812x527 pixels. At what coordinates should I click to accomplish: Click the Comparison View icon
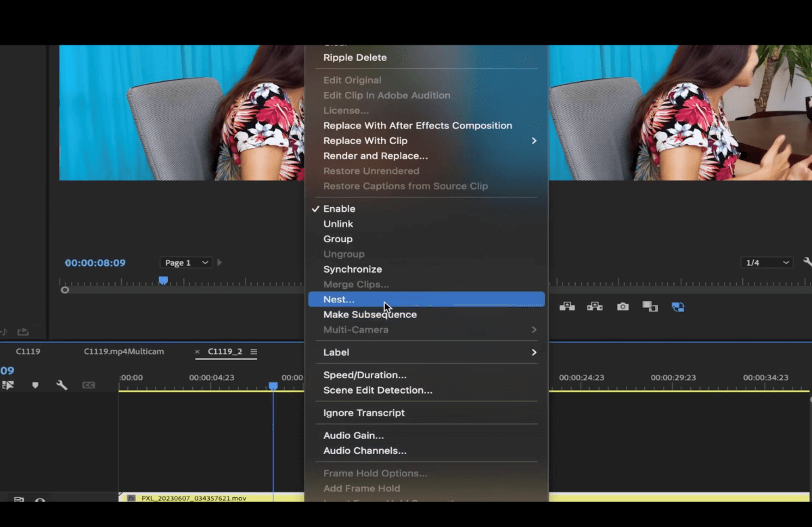click(x=650, y=306)
